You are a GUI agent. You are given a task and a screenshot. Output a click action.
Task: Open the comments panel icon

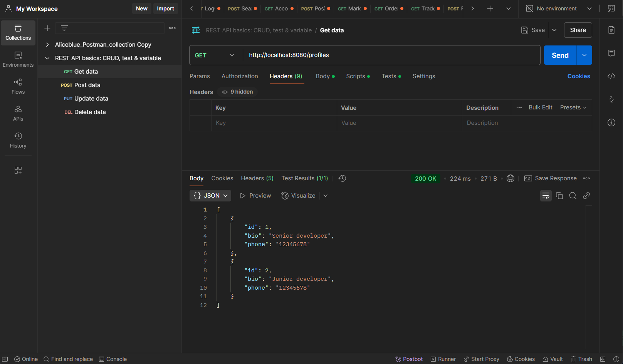pos(611,53)
